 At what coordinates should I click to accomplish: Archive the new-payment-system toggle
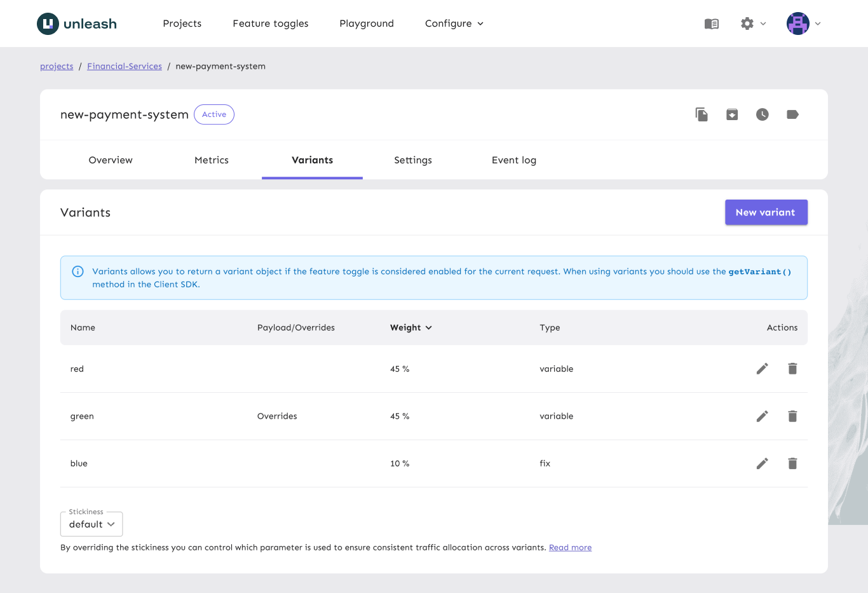(x=732, y=114)
